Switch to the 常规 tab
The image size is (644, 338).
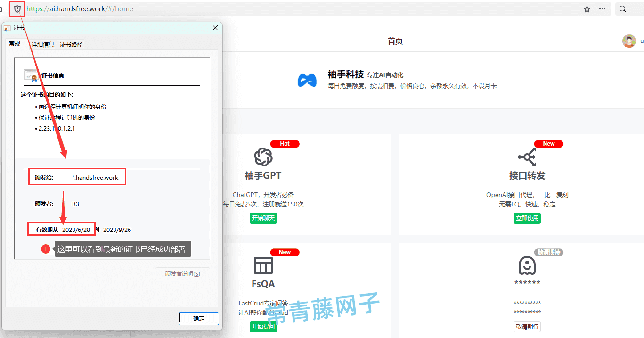click(15, 44)
